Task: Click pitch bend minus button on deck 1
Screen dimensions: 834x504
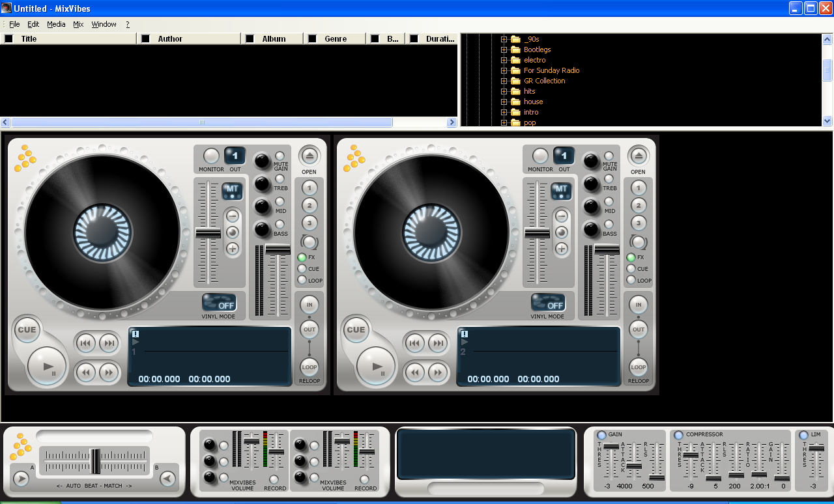Action: tap(233, 216)
